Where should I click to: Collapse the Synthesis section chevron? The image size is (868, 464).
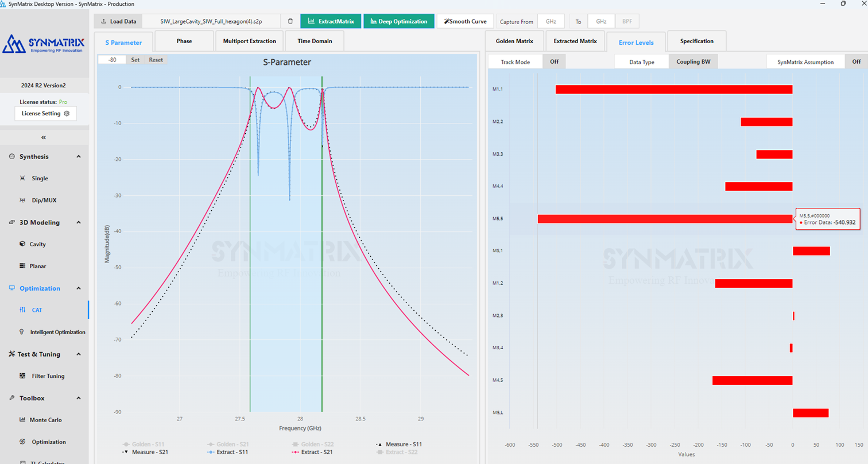click(x=79, y=157)
